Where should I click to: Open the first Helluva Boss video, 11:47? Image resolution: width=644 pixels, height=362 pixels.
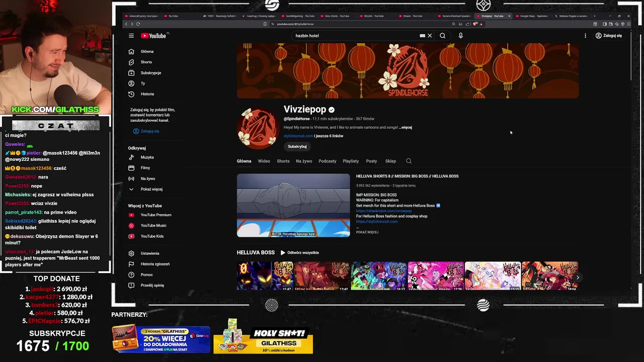click(265, 276)
